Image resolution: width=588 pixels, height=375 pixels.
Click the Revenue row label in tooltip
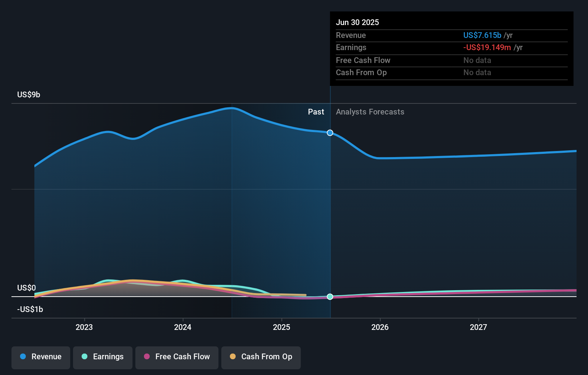point(351,35)
